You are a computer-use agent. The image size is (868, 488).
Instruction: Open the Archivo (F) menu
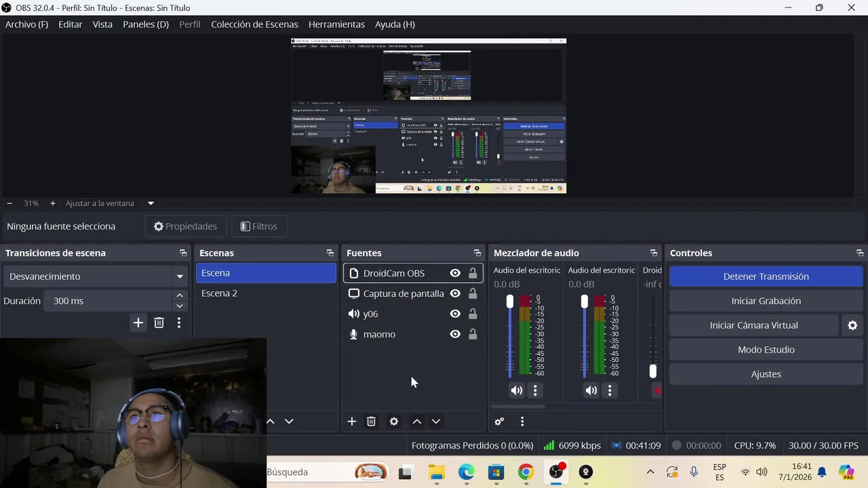click(x=27, y=24)
